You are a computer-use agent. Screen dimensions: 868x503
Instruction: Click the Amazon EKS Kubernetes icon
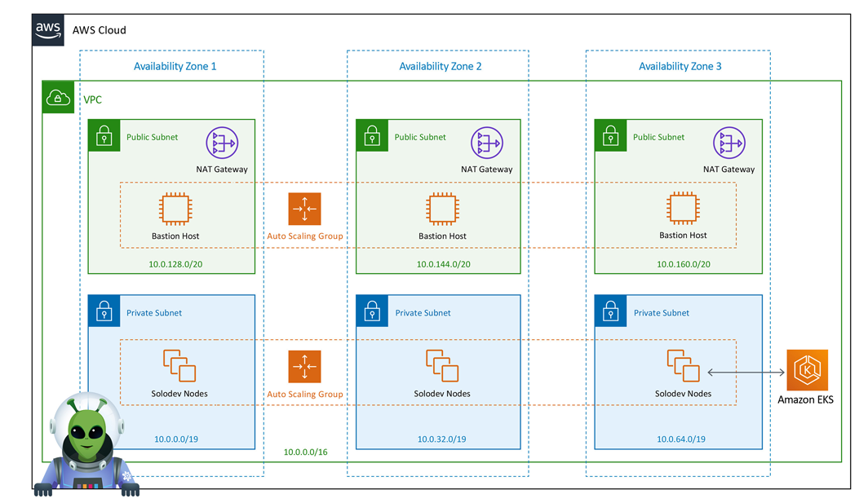point(807,370)
